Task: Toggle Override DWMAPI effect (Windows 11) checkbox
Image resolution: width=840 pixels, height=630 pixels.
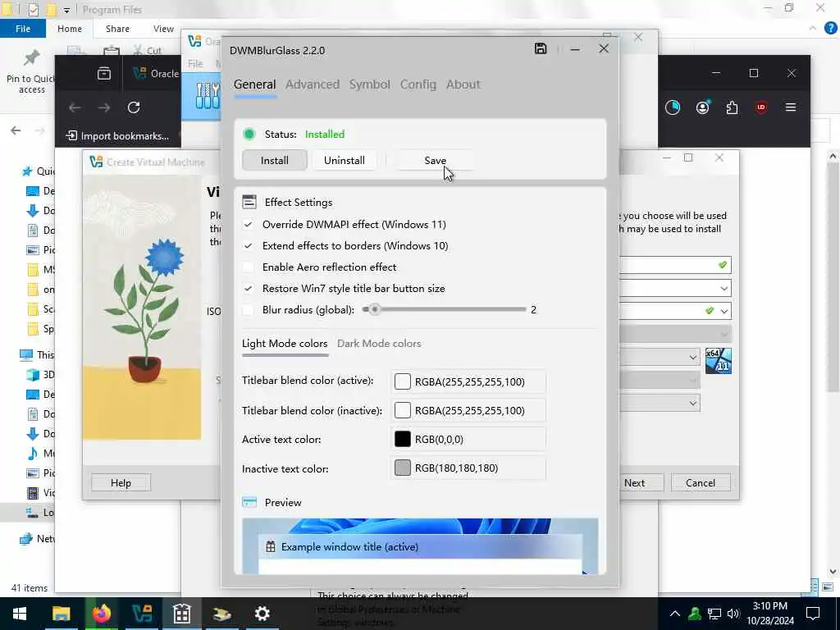Action: pyautogui.click(x=248, y=225)
